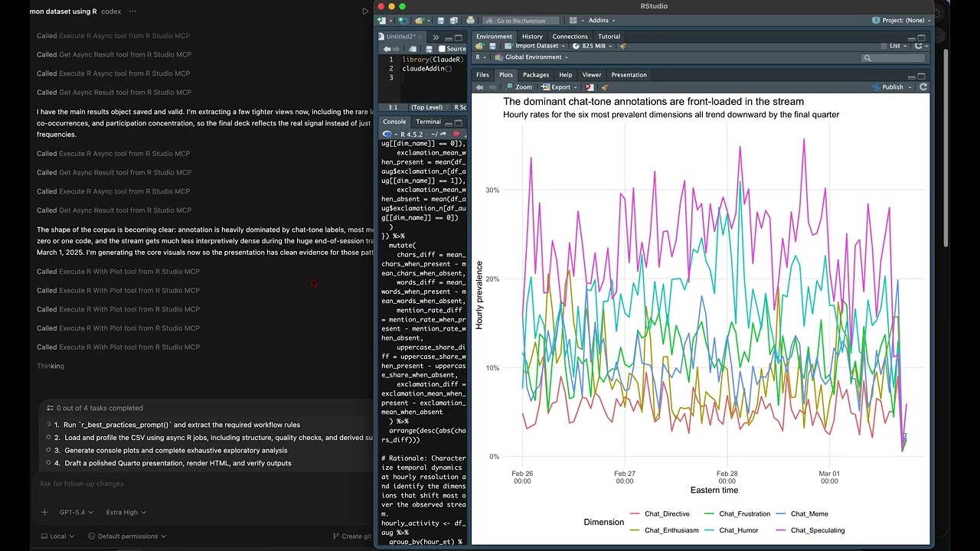Click the Next plot arrow
This screenshot has height=551, width=980.
(x=493, y=87)
